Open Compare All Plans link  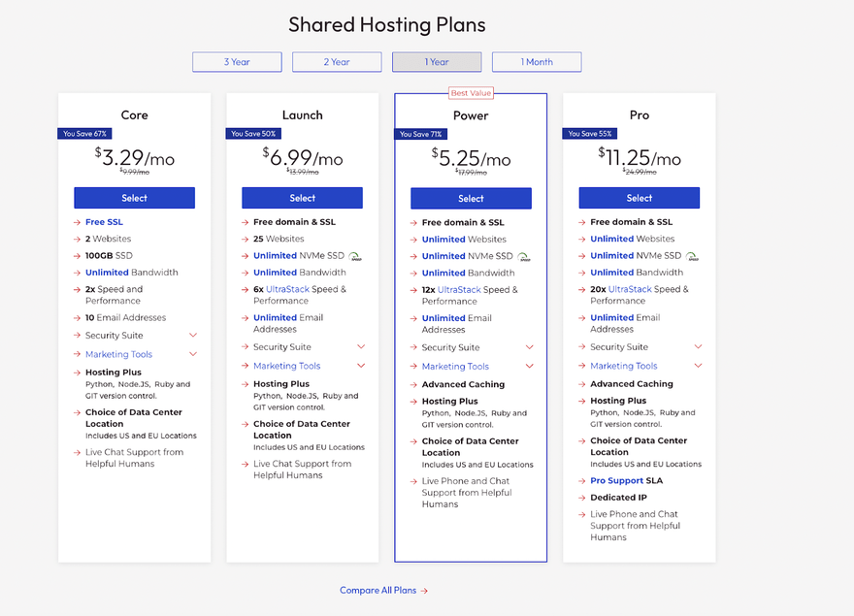pos(384,591)
